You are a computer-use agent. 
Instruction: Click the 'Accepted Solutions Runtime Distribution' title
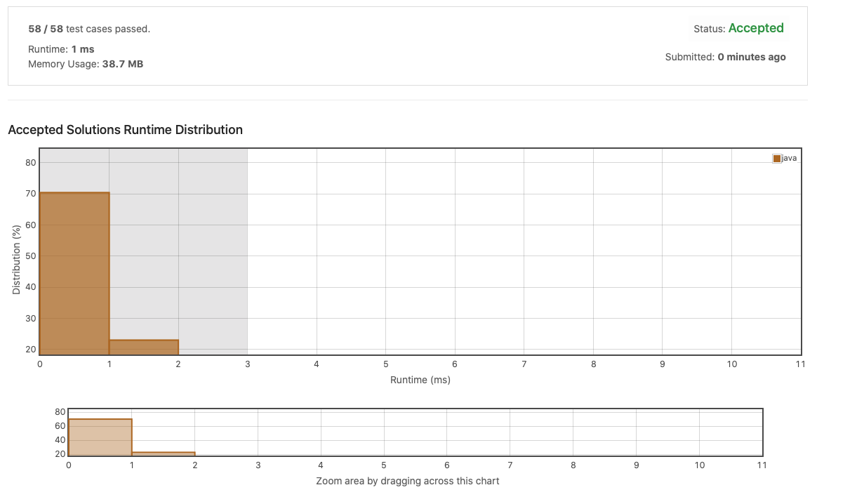(125, 130)
